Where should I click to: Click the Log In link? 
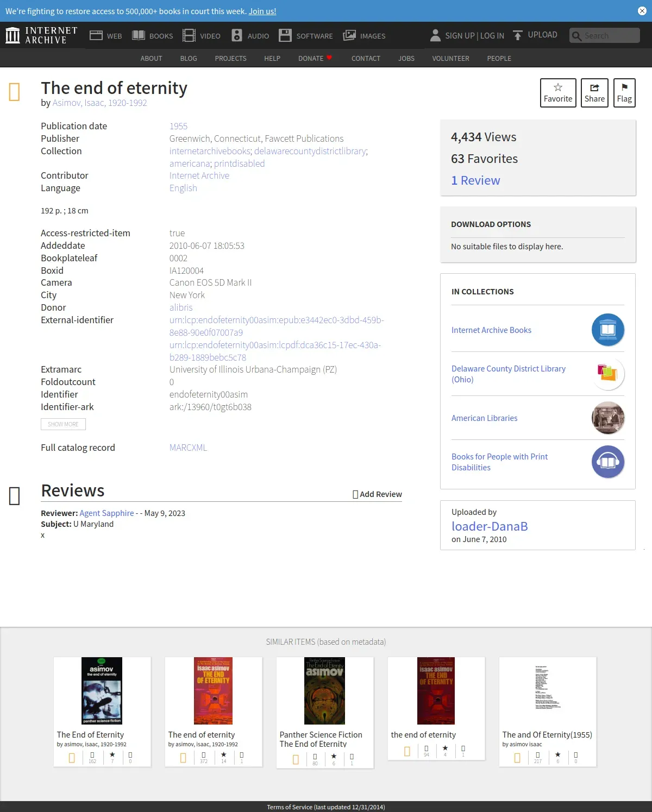point(492,35)
